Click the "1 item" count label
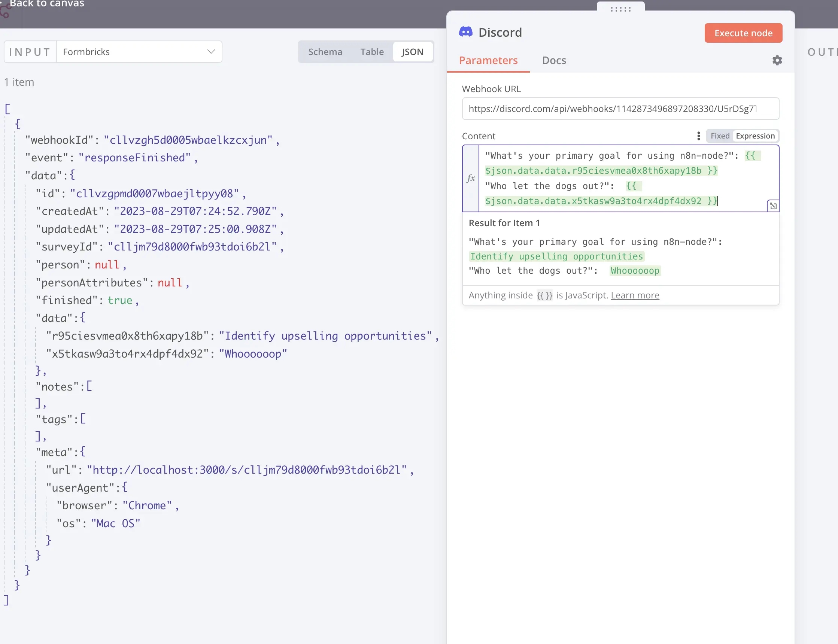This screenshot has height=644, width=838. (19, 82)
